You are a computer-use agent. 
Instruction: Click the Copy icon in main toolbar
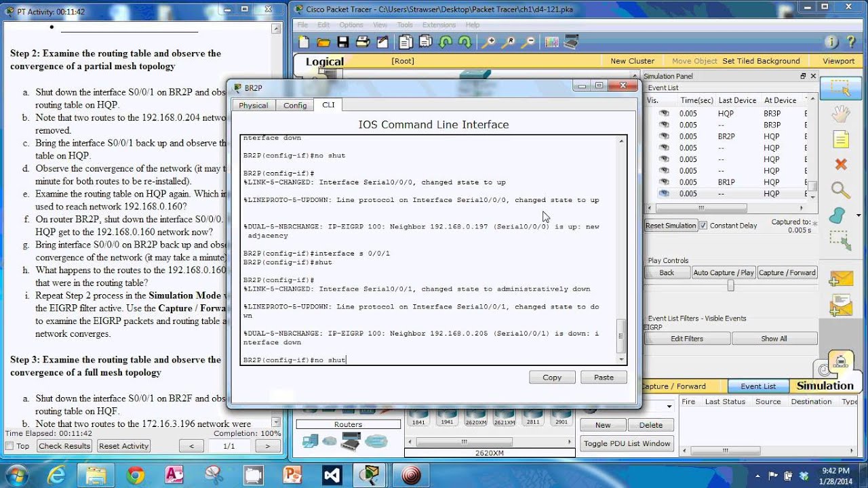[406, 42]
